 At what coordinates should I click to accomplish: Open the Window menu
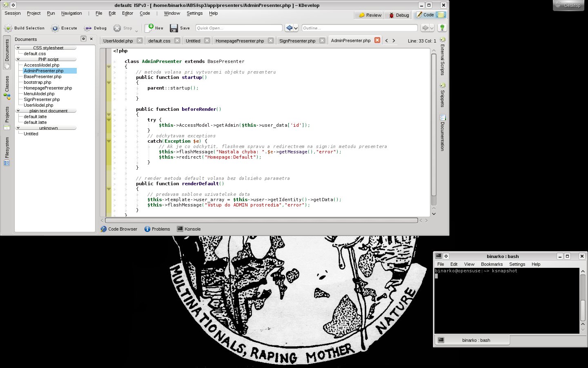(172, 13)
